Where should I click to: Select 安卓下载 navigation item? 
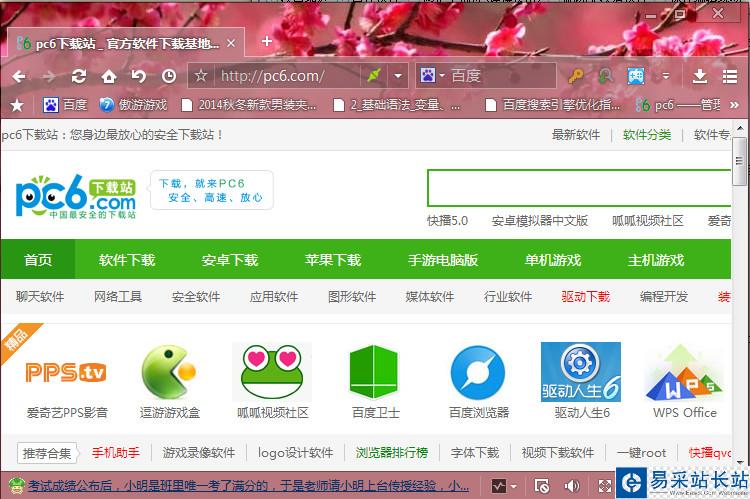pyautogui.click(x=230, y=260)
